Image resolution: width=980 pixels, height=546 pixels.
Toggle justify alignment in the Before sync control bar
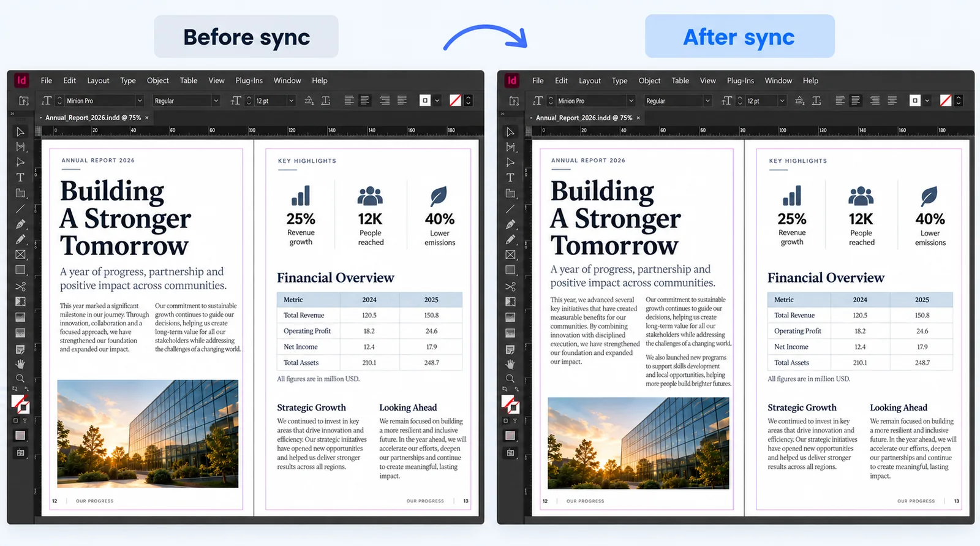(x=402, y=100)
